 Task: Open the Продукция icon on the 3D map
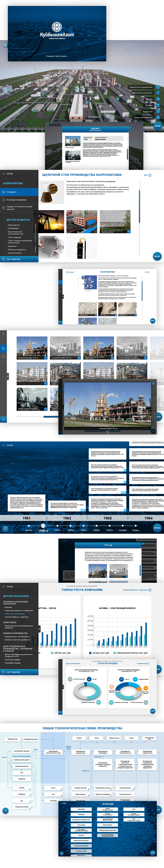pyautogui.click(x=158, y=111)
